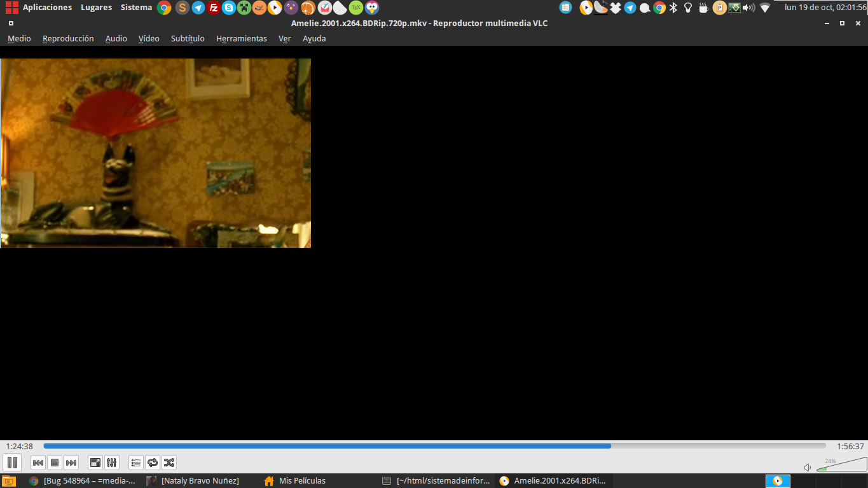Open the Audio menu
The image size is (868, 488).
coord(116,39)
